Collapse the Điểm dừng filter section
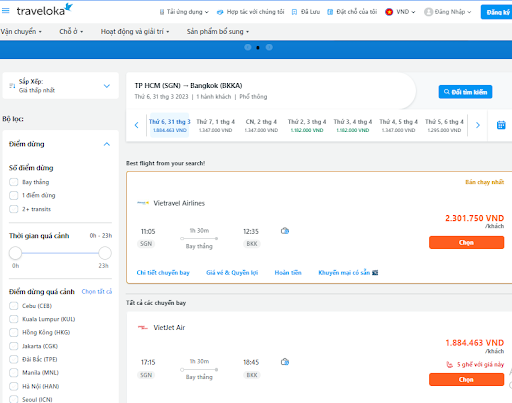This screenshot has width=512, height=403. tap(107, 144)
